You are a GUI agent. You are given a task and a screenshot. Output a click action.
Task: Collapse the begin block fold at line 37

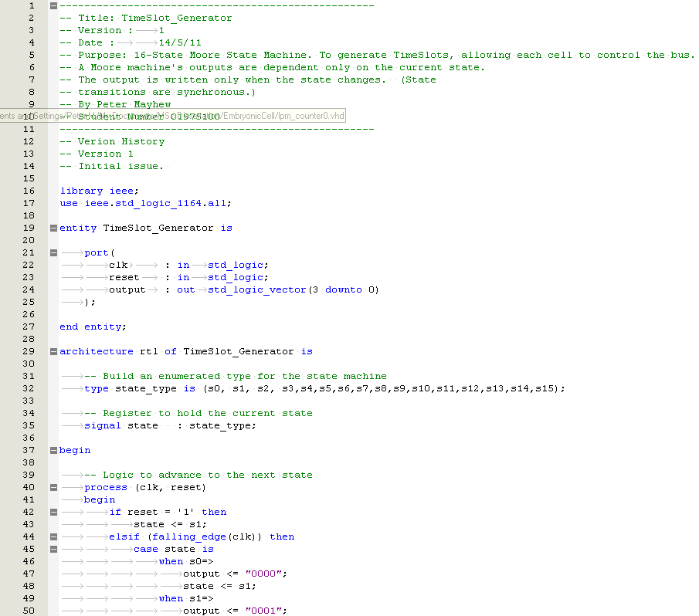click(x=53, y=450)
